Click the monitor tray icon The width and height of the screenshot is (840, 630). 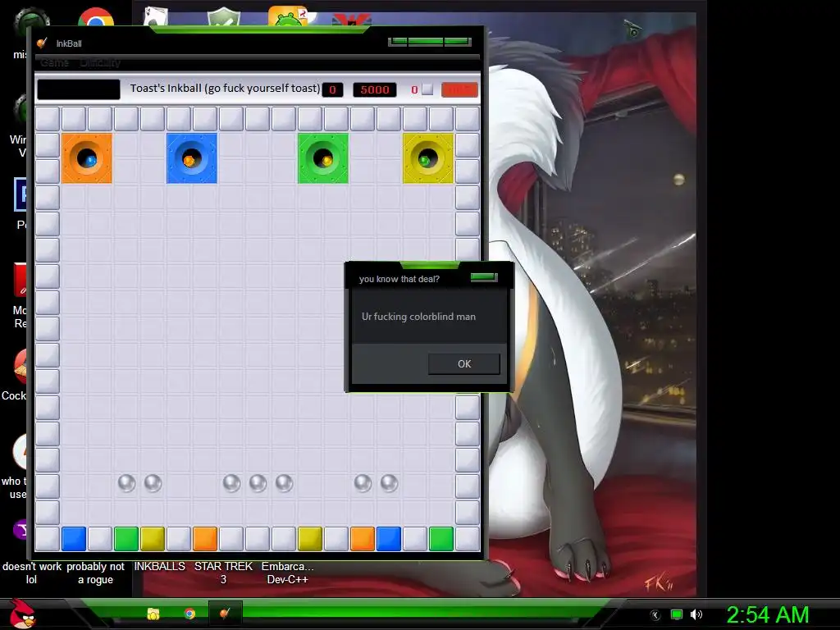click(x=677, y=614)
